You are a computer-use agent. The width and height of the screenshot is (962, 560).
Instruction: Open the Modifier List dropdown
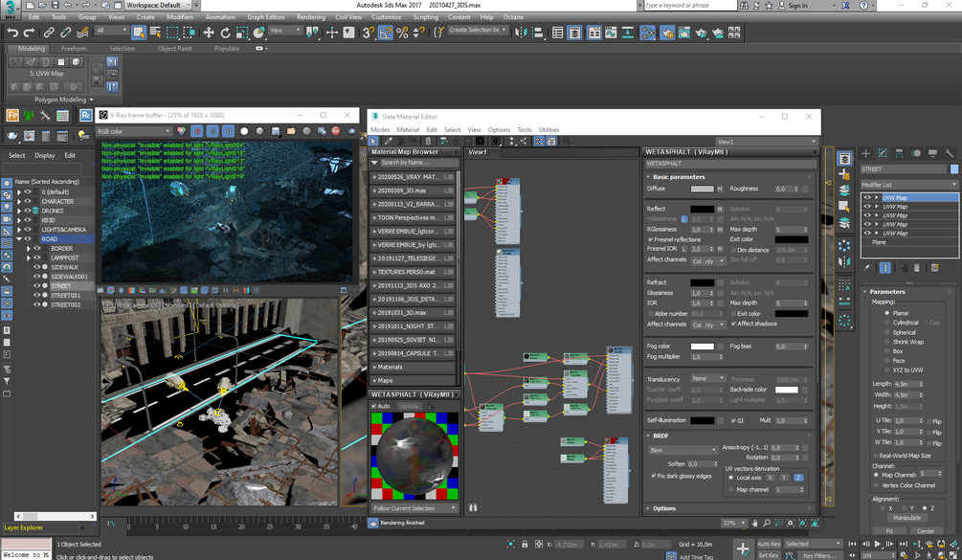point(907,184)
